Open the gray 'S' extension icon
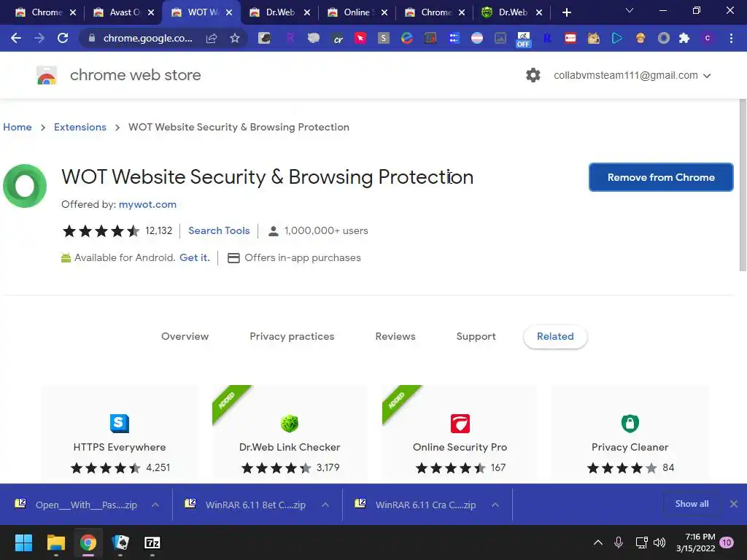The image size is (747, 560). coord(384,38)
